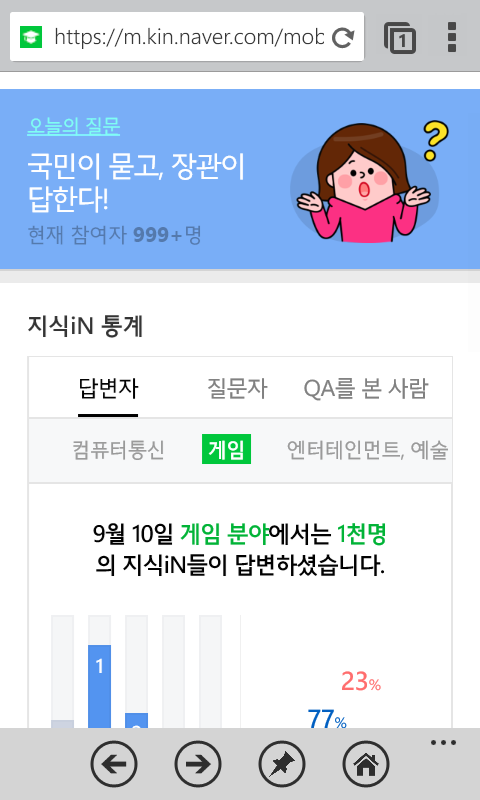Switch to the QA를 본 사람 tab
480x800 pixels.
pyautogui.click(x=366, y=389)
